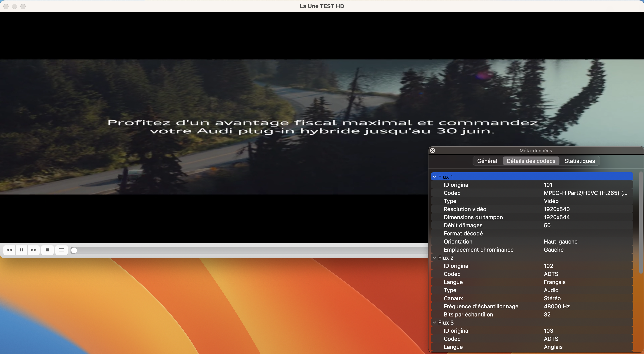Toggle the playlist view icon

click(62, 250)
